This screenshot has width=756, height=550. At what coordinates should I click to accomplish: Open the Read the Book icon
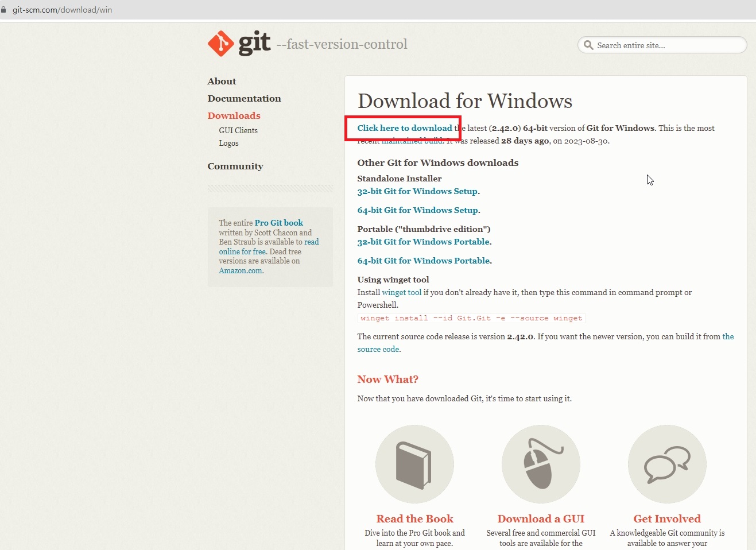point(414,464)
